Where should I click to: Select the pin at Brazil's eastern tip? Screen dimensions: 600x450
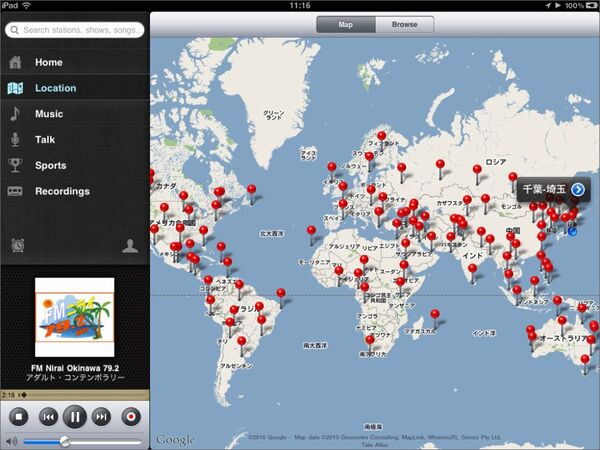pyautogui.click(x=281, y=295)
